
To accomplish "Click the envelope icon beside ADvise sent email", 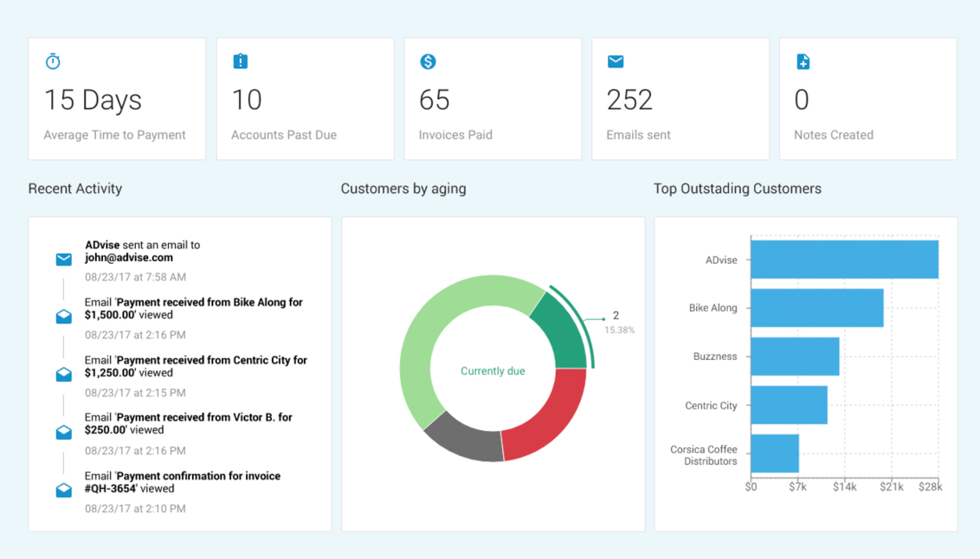I will (x=64, y=260).
